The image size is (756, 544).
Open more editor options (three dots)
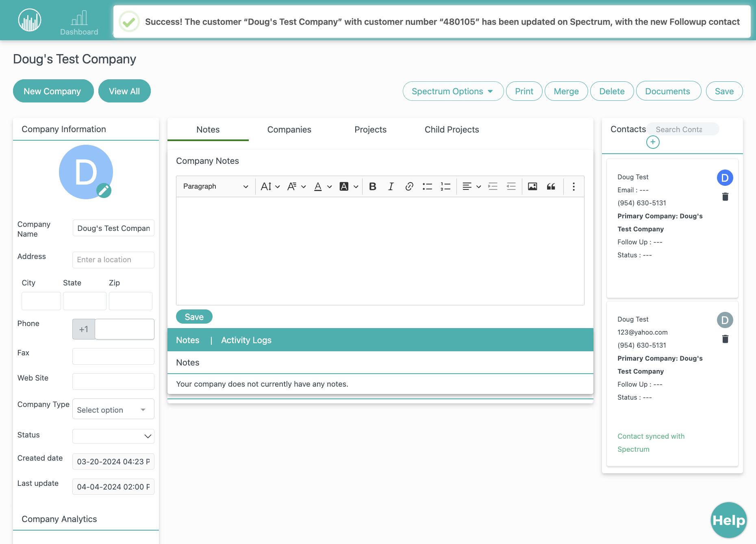click(574, 186)
